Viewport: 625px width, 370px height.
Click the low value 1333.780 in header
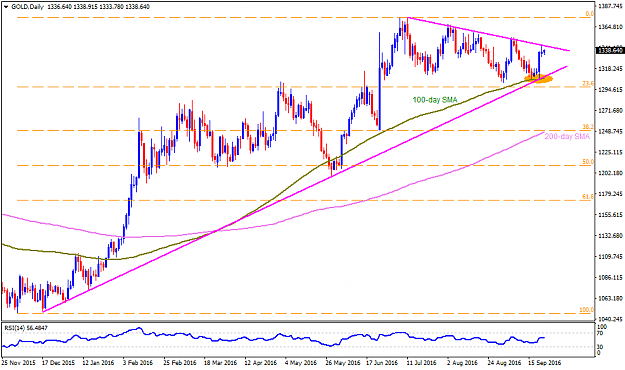(x=111, y=6)
